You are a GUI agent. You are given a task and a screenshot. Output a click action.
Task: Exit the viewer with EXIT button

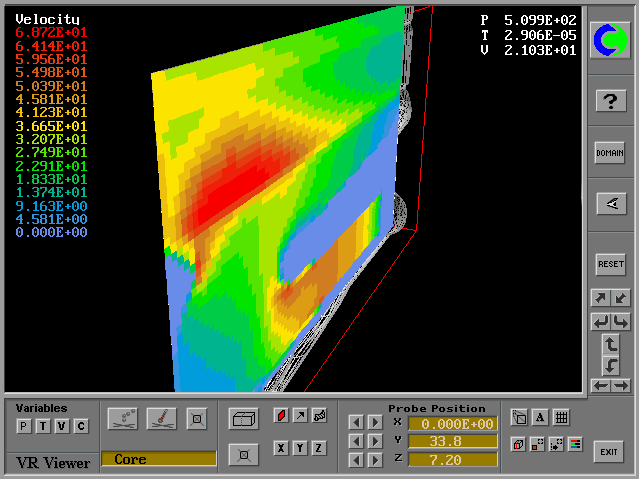(608, 452)
